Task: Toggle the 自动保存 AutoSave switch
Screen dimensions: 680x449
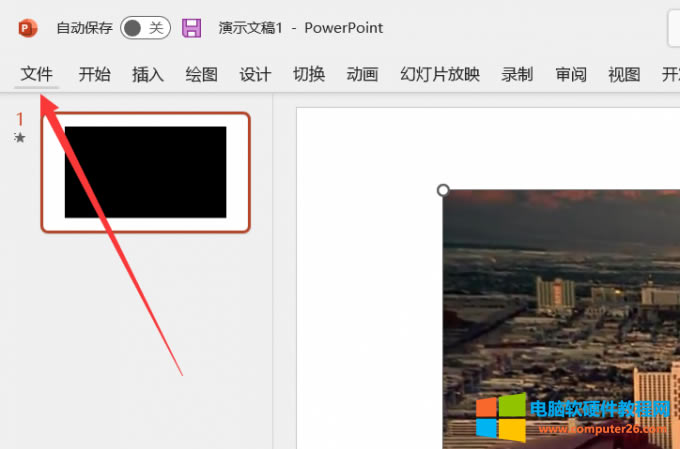Action: [x=145, y=28]
